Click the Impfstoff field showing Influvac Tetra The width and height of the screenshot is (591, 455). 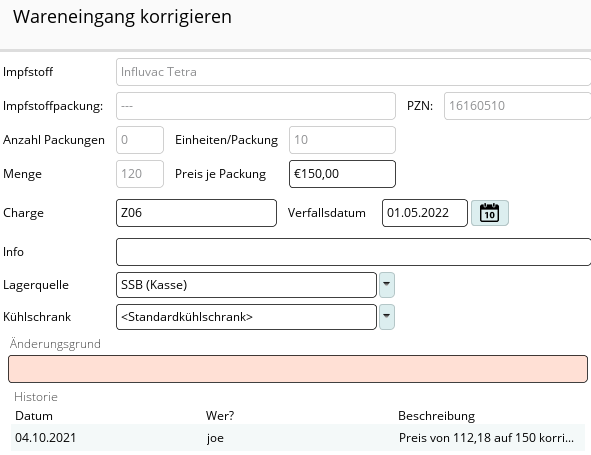click(354, 72)
